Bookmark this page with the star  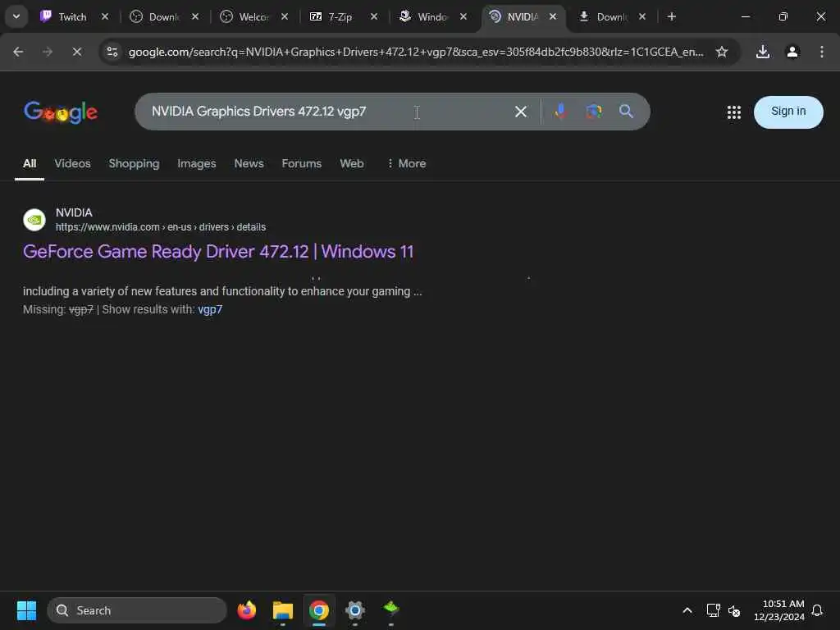click(x=721, y=52)
